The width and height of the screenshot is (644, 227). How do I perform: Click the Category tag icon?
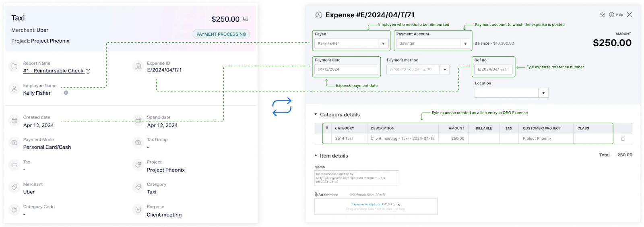138,187
